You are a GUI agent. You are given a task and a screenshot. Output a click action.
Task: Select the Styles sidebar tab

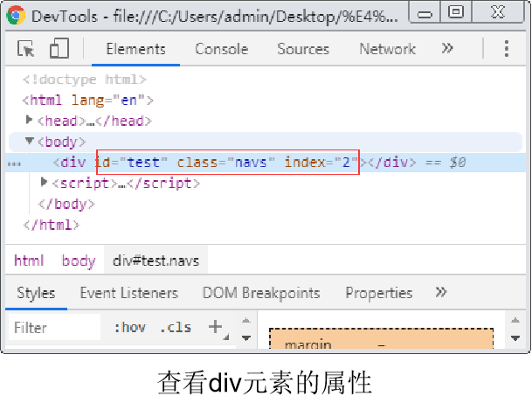[x=36, y=293]
